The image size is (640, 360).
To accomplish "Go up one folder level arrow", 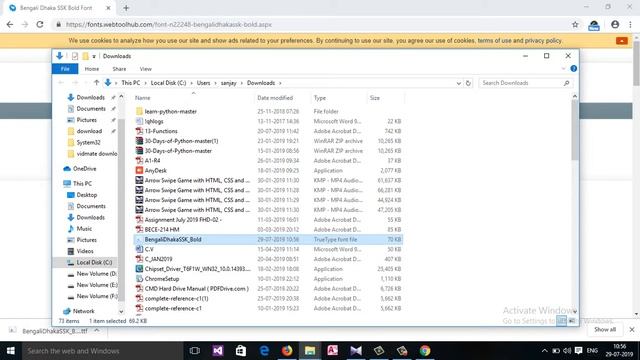I will point(96,83).
